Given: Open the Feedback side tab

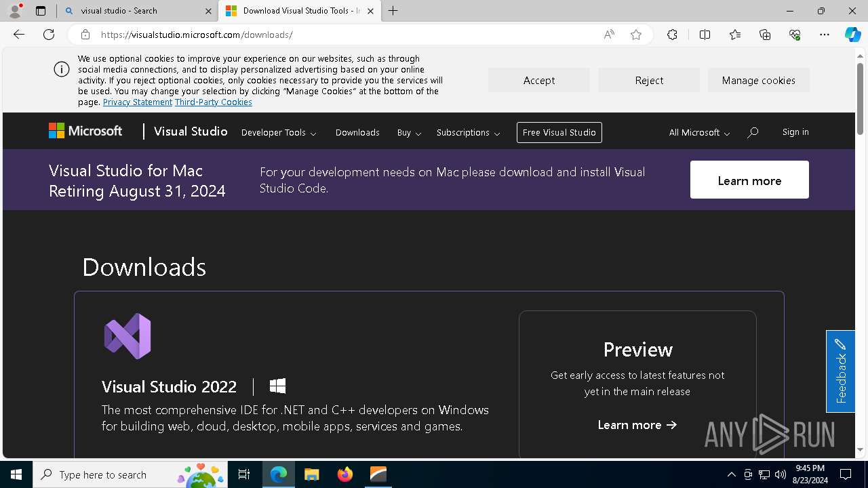Looking at the screenshot, I should coord(840,371).
